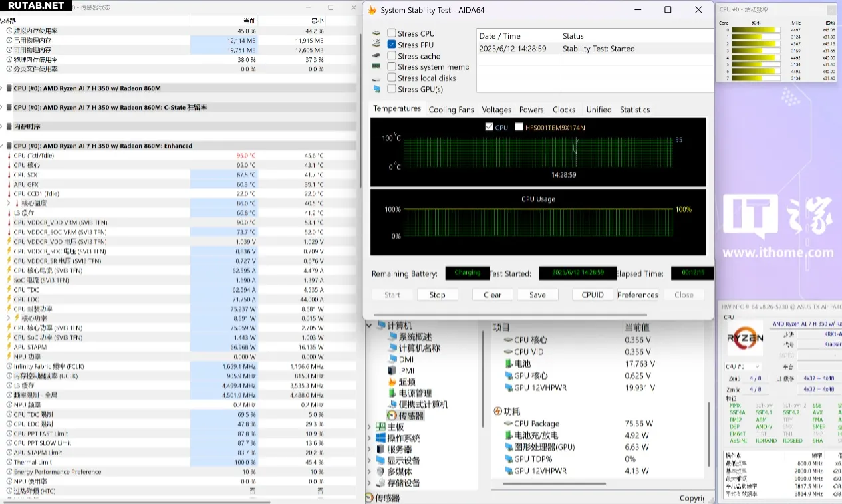Image resolution: width=842 pixels, height=504 pixels.
Task: Toggle the HFS001TEM9X174N graph checkbox
Action: tap(519, 127)
